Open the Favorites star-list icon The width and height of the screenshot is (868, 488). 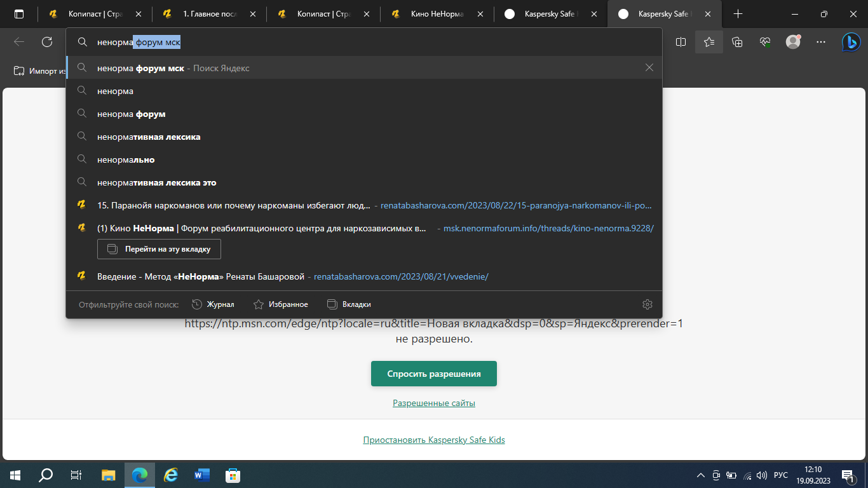[709, 42]
